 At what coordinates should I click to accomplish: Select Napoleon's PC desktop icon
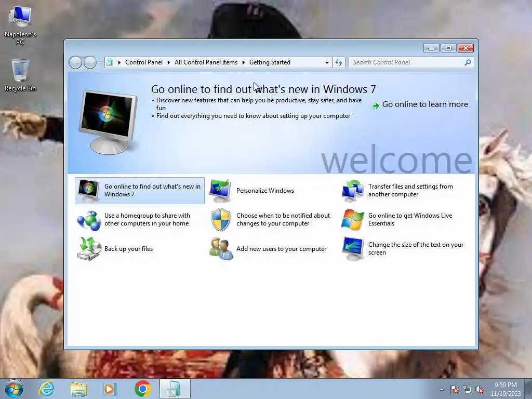(x=20, y=25)
